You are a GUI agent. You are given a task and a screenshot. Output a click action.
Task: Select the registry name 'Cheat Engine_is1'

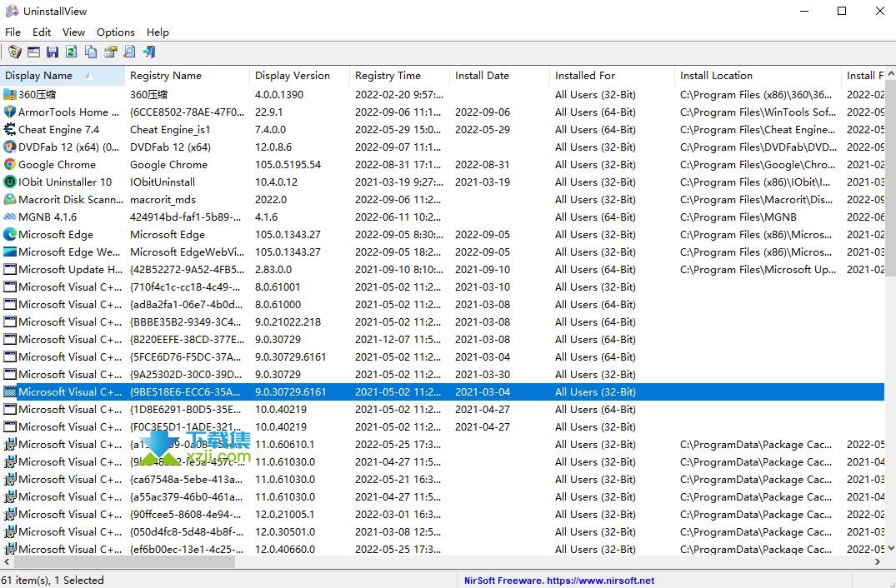click(x=170, y=130)
